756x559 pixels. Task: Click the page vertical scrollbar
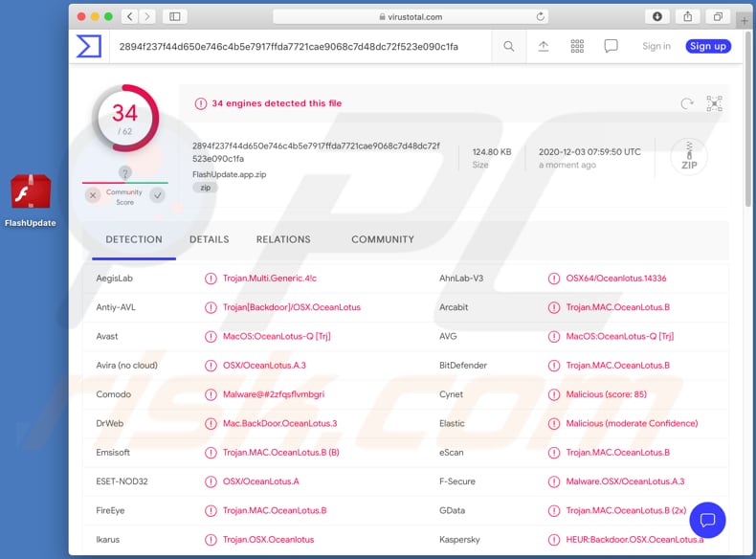[747, 121]
